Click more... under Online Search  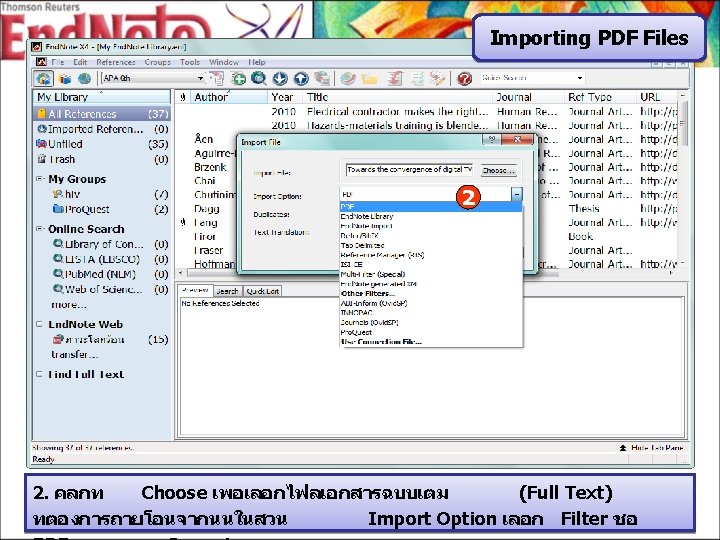(x=68, y=305)
